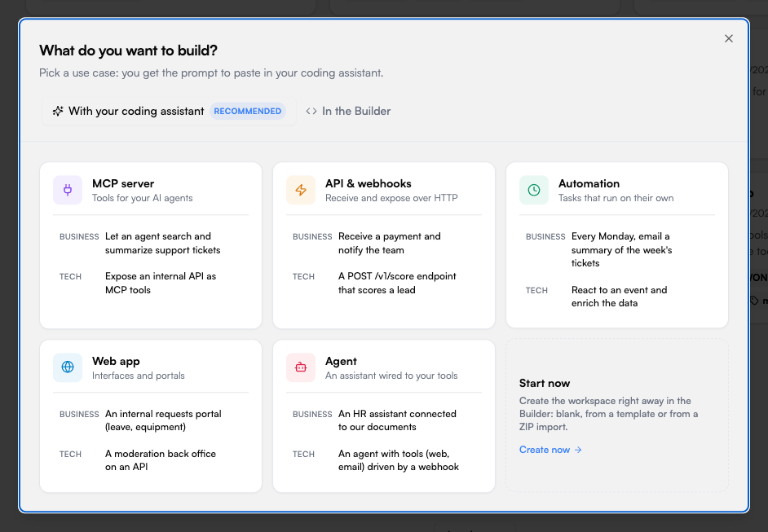Click the BUSINESS label in MCP server card

tap(79, 237)
